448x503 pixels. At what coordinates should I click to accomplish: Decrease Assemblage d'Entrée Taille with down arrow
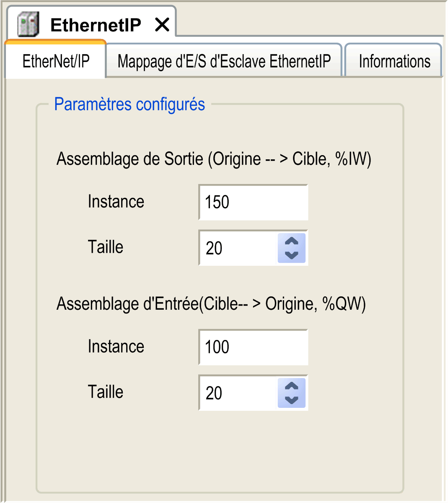tap(291, 400)
